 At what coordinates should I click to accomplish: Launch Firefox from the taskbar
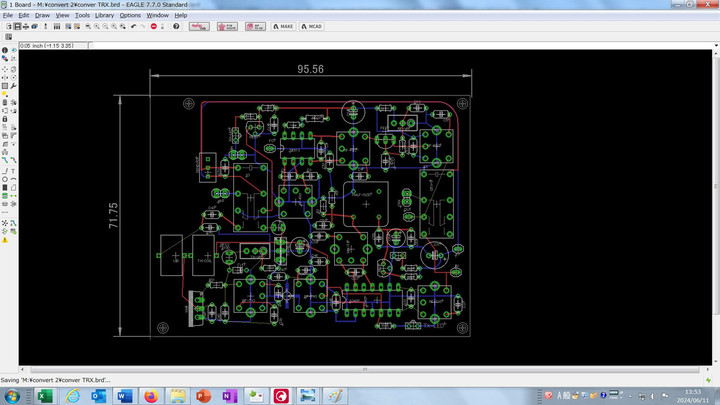tap(151, 396)
